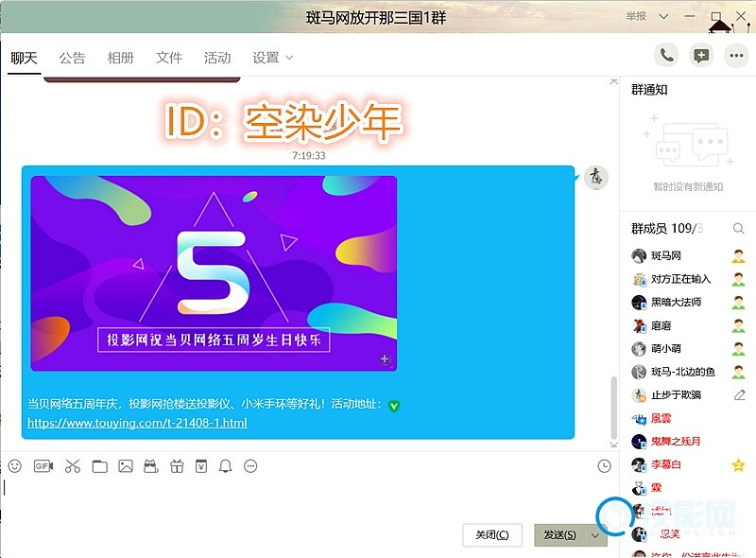Open the 5th anniversary image
This screenshot has width=756, height=558.
(x=214, y=273)
